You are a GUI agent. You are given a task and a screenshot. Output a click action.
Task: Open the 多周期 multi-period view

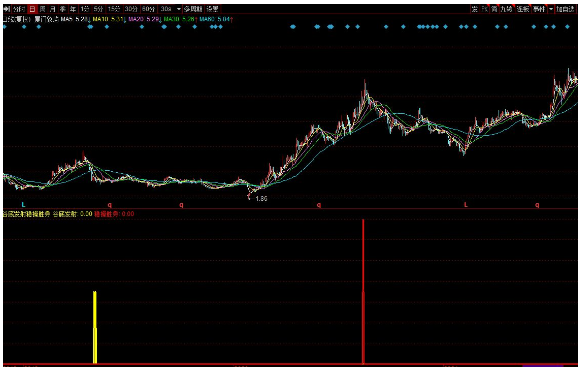click(x=194, y=9)
